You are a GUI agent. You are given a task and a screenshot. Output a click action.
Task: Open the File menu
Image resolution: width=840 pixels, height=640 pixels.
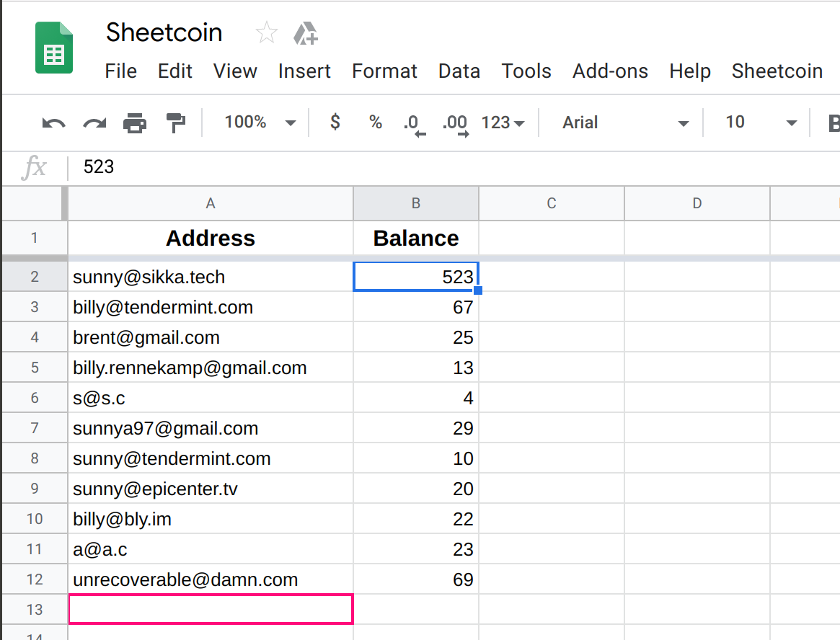120,71
